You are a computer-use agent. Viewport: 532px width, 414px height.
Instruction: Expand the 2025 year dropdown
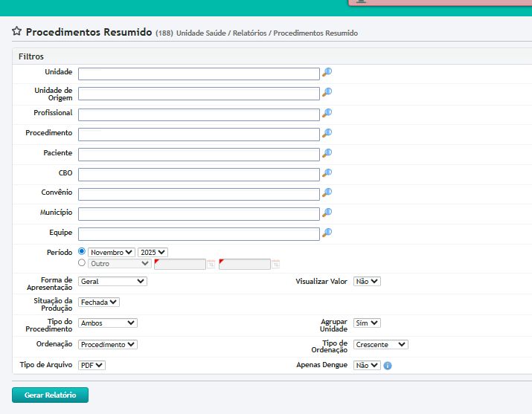coord(153,253)
